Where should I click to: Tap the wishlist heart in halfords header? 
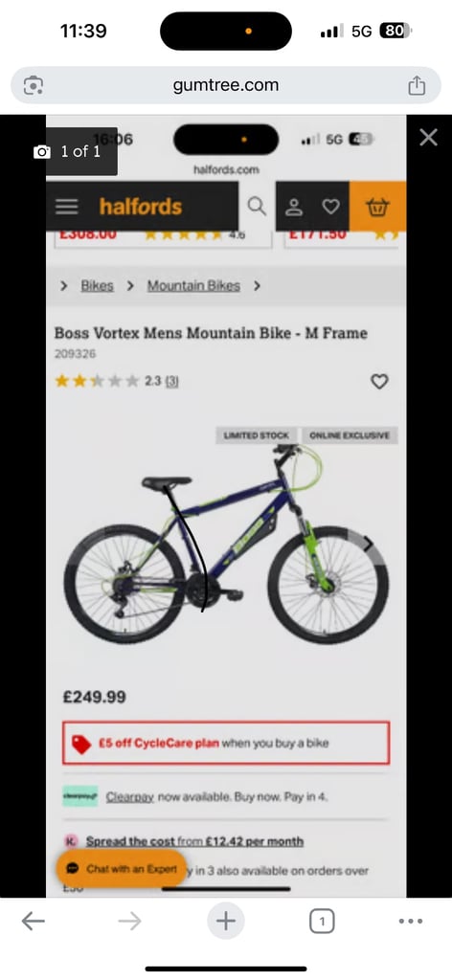pos(330,207)
